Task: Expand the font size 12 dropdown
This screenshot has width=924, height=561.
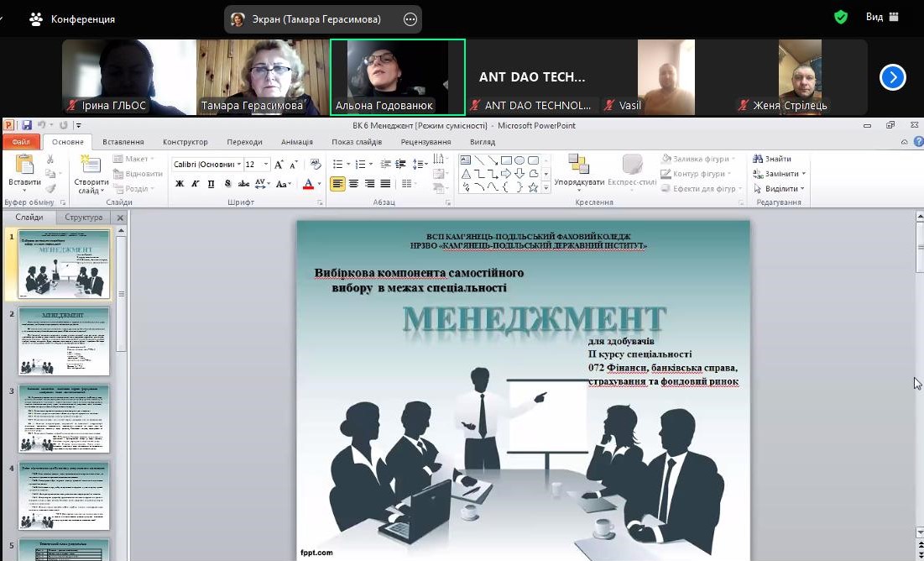Action: point(267,165)
